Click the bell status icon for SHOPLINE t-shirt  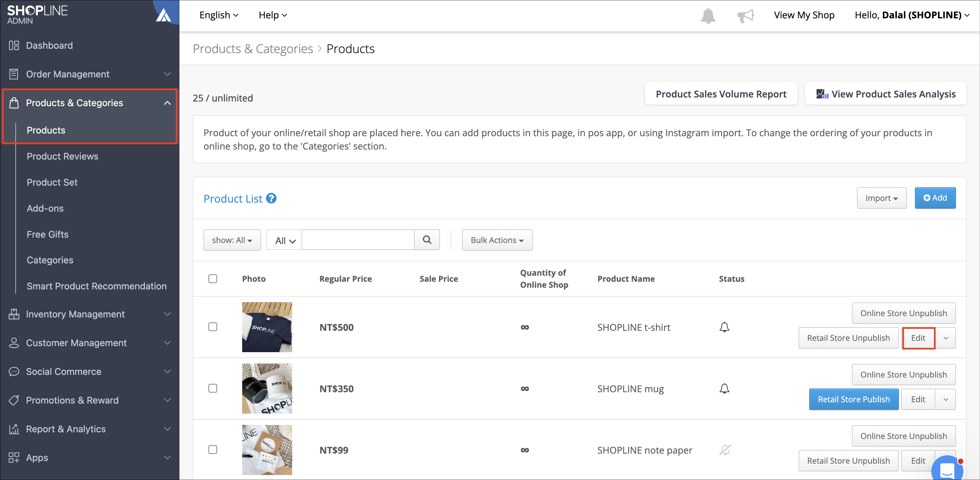pyautogui.click(x=724, y=327)
